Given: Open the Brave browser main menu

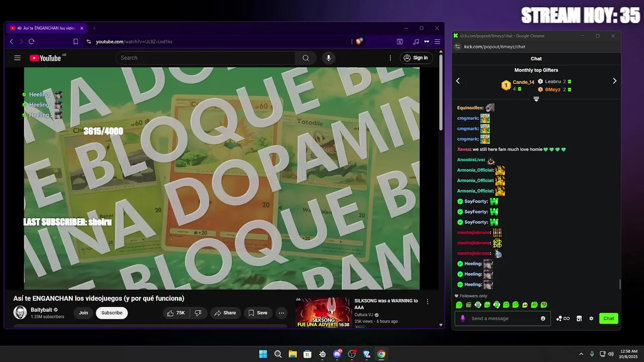Looking at the screenshot, I should (x=437, y=42).
